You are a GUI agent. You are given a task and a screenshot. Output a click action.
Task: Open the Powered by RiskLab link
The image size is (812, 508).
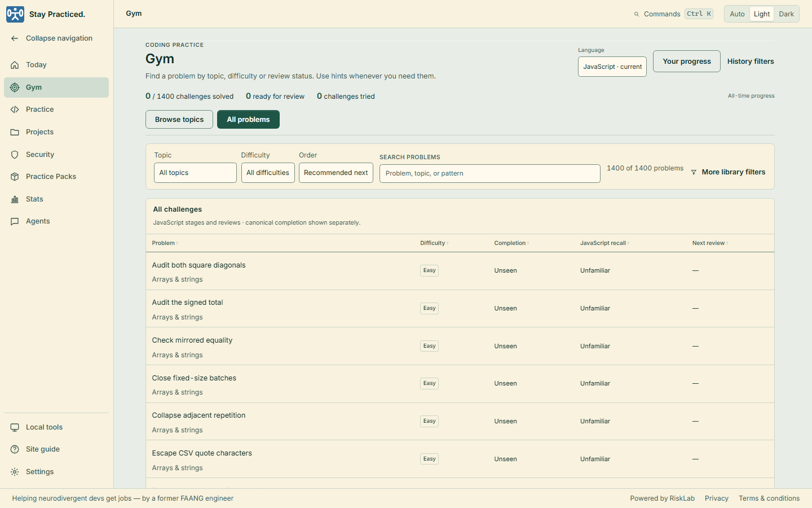[x=663, y=498]
